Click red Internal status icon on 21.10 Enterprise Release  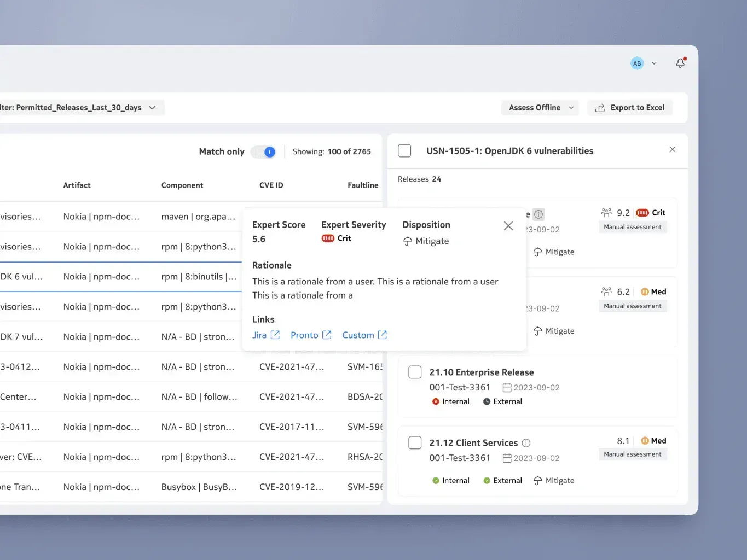[x=436, y=401]
